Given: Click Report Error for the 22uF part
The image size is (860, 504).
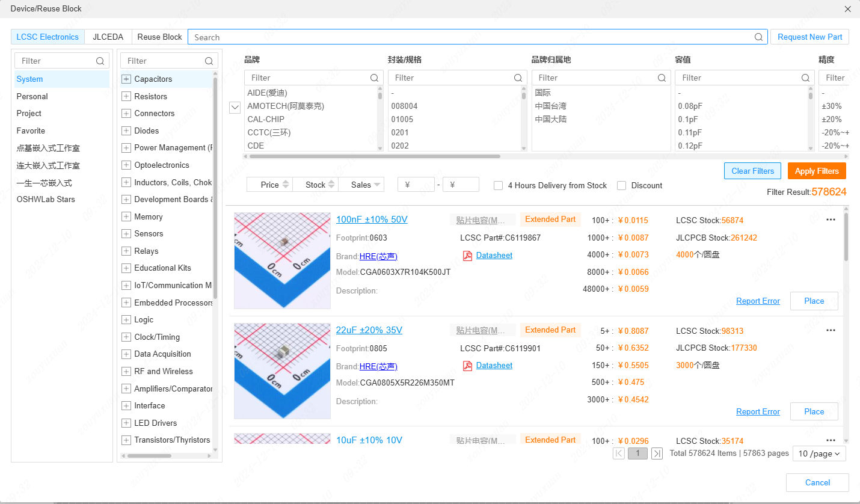Looking at the screenshot, I should pyautogui.click(x=758, y=411).
